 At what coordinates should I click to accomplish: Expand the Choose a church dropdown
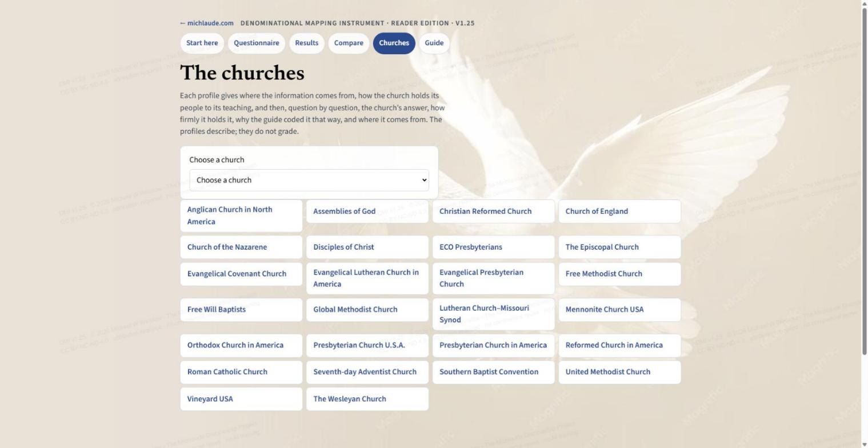(x=309, y=180)
